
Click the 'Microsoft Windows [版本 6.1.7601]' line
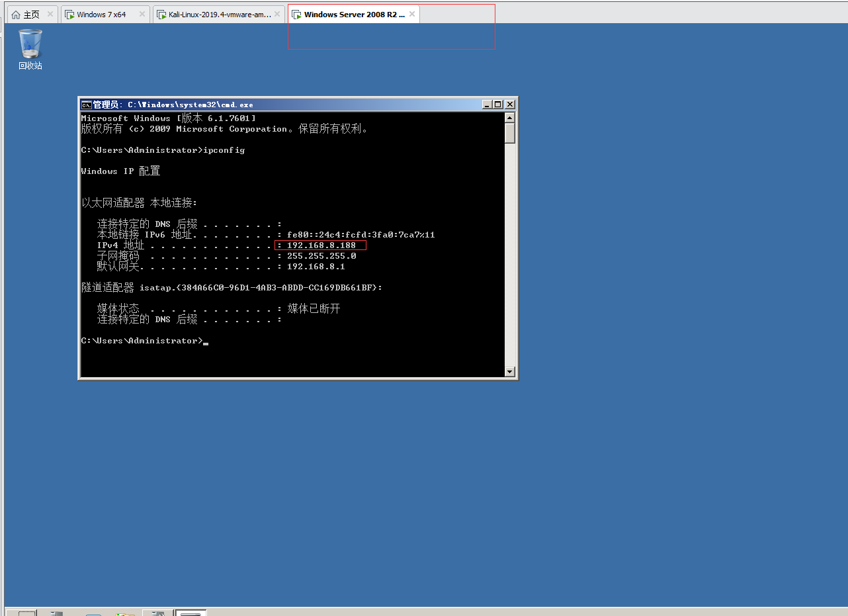(x=168, y=118)
